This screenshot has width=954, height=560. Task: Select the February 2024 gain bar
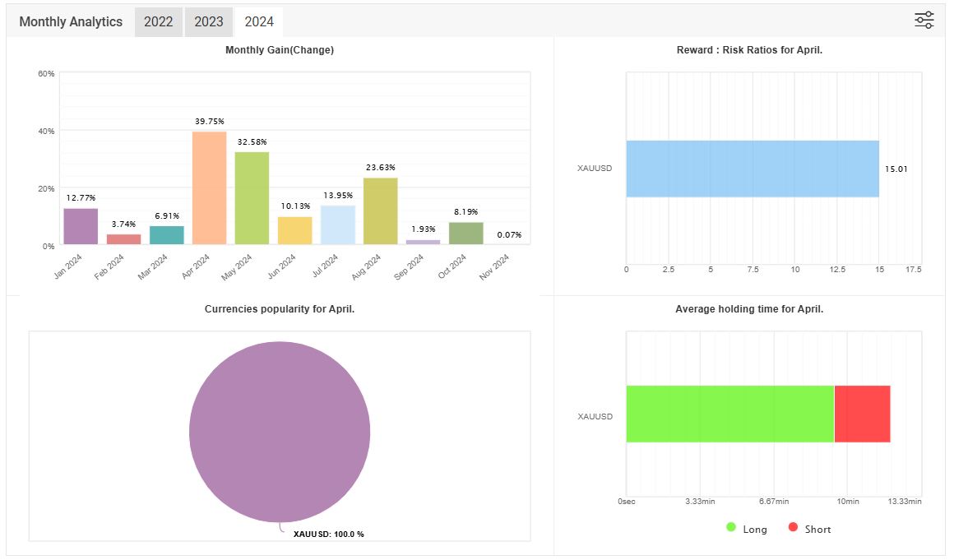(123, 239)
